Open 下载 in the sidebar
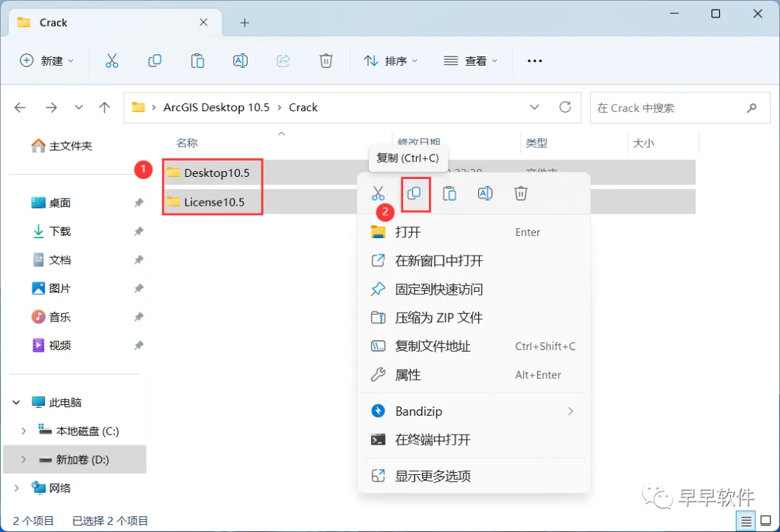780x532 pixels. (x=51, y=231)
